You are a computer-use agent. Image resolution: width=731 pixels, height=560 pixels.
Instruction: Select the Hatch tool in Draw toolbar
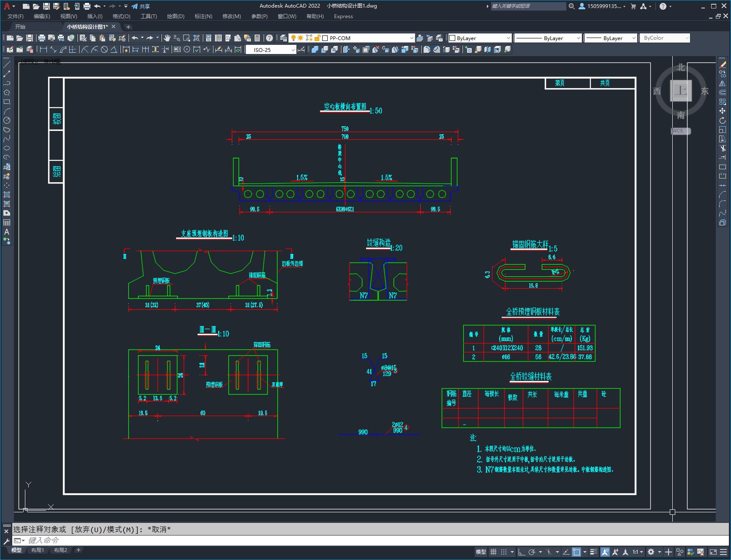[7, 195]
